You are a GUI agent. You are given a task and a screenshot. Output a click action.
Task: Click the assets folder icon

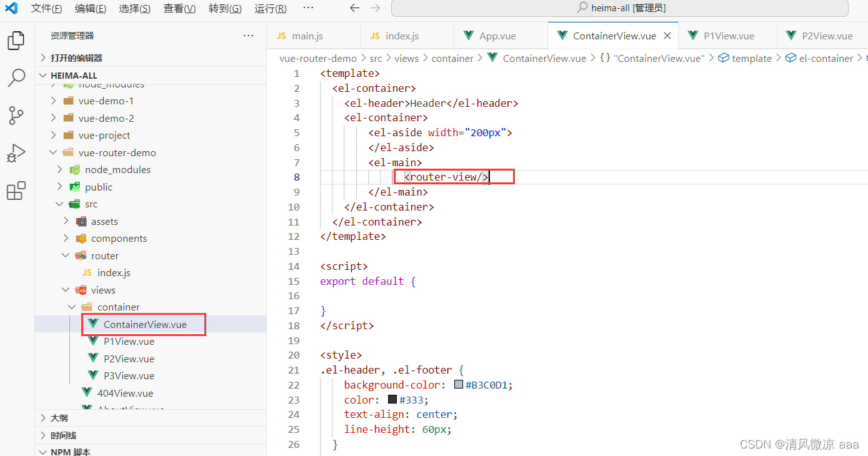[81, 221]
